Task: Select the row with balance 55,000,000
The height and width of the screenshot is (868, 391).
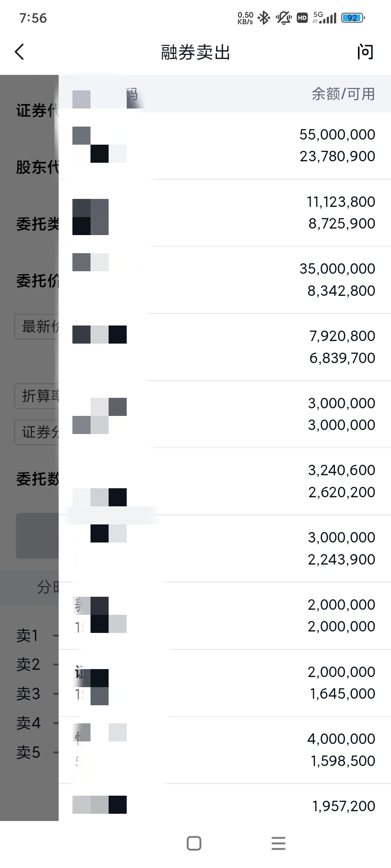Action: click(x=225, y=146)
